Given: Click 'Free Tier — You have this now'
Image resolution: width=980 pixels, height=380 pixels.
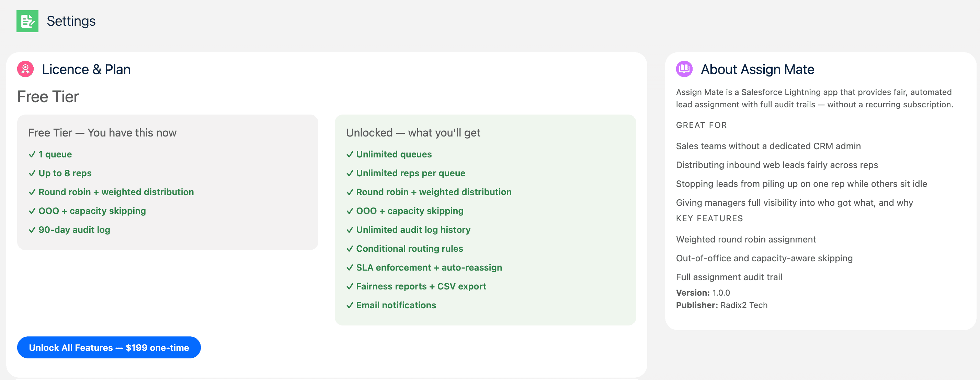Looking at the screenshot, I should coord(102,133).
